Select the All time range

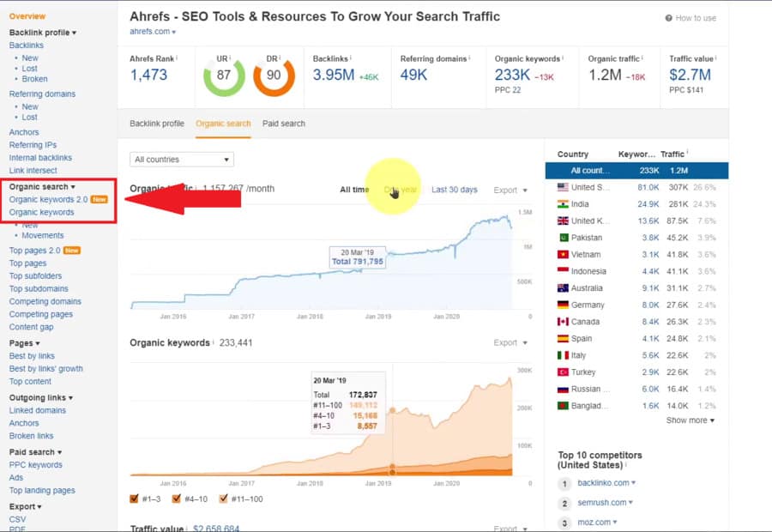click(354, 190)
